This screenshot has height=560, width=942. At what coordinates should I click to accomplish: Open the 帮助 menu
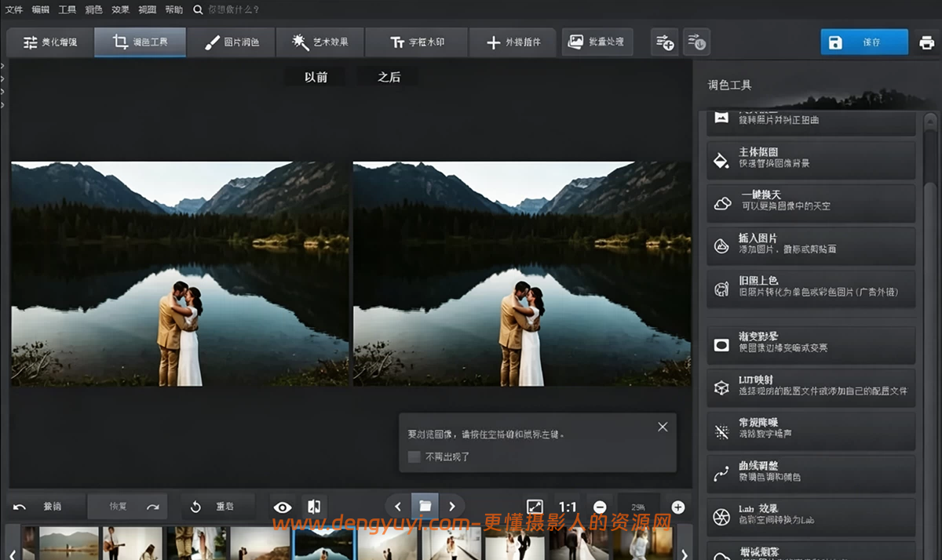pos(174,9)
